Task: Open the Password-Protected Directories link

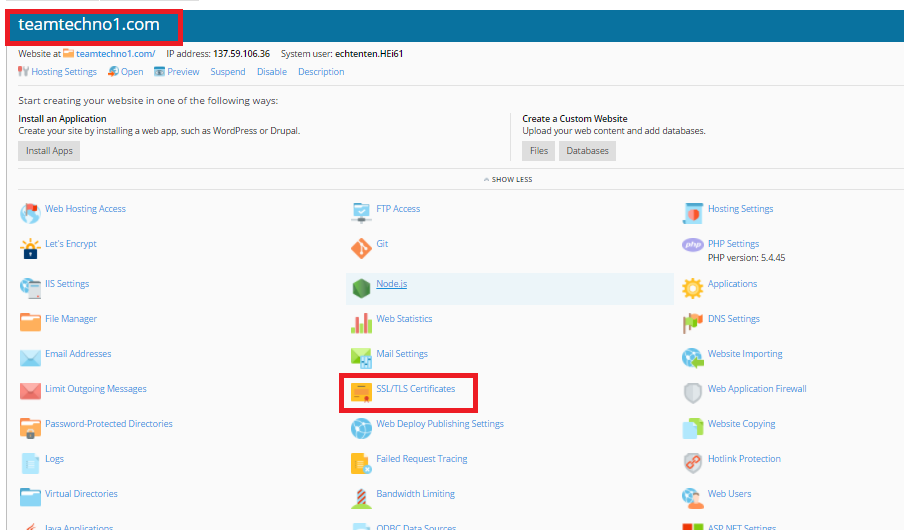Action: (x=109, y=424)
